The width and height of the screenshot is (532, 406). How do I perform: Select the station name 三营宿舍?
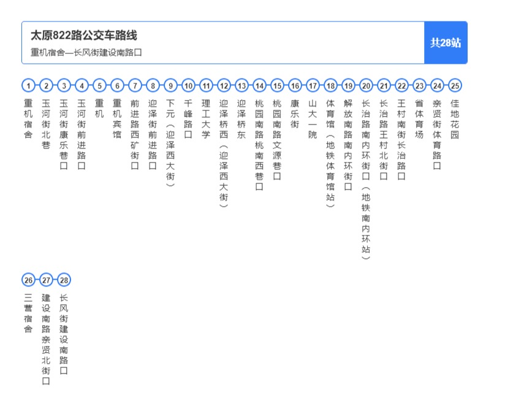click(x=28, y=313)
